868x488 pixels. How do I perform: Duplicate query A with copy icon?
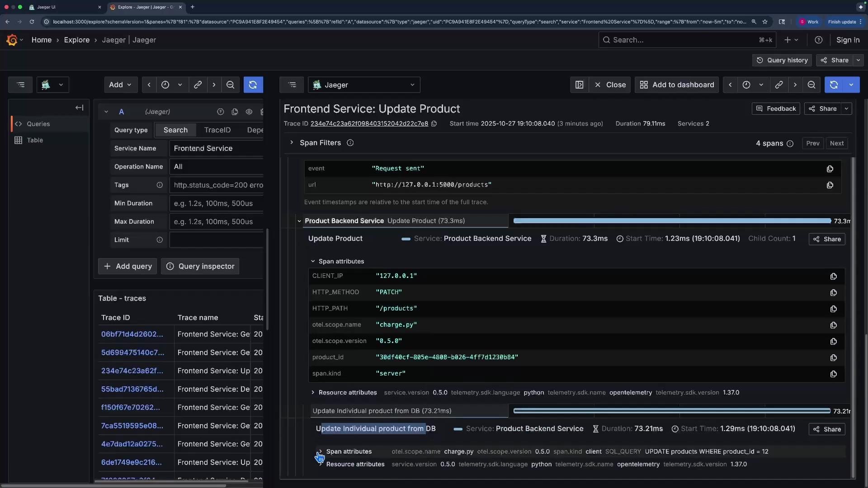tap(235, 112)
